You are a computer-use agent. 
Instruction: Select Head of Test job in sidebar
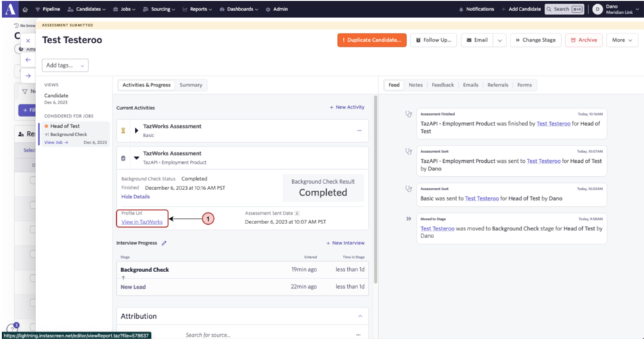[x=65, y=126]
